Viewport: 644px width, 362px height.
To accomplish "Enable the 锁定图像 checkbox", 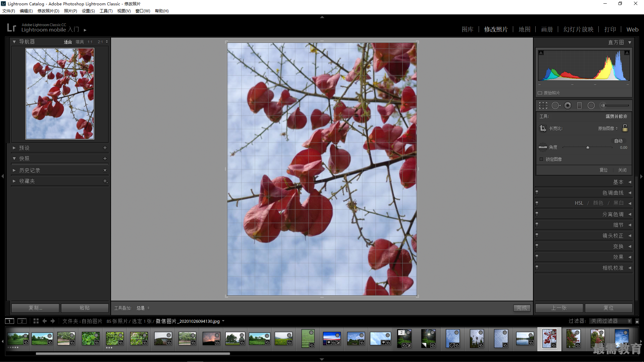I will (541, 159).
